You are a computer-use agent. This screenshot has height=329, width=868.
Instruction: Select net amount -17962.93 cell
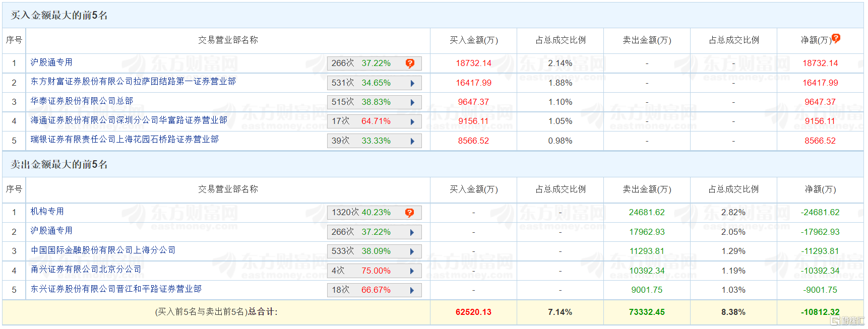pyautogui.click(x=820, y=232)
